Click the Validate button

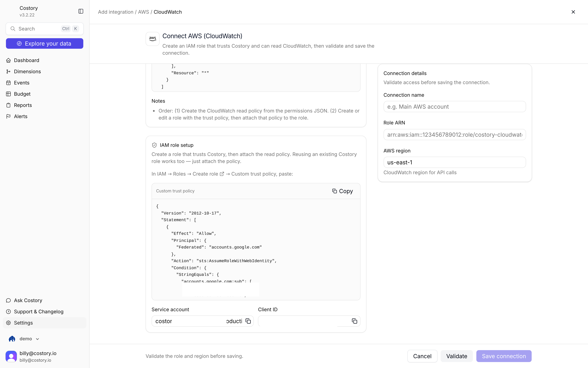point(457,356)
